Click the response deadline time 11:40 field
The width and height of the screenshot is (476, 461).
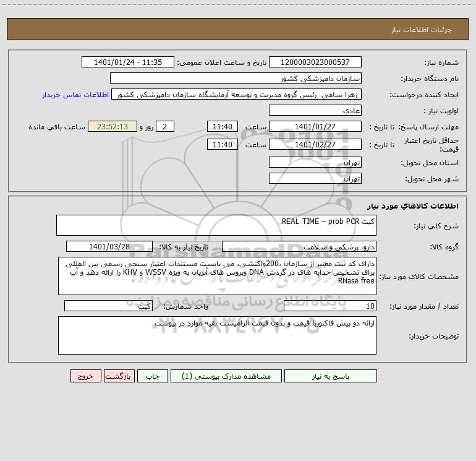pyautogui.click(x=222, y=126)
